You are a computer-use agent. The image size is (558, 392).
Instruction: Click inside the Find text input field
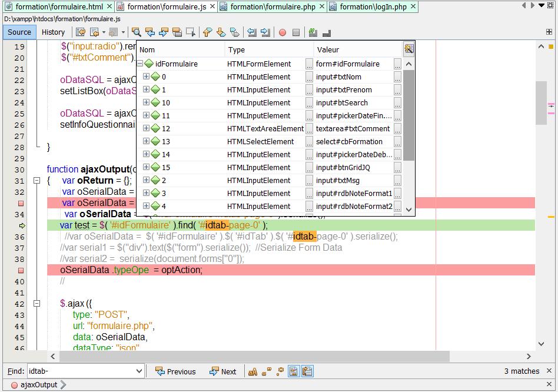81,371
